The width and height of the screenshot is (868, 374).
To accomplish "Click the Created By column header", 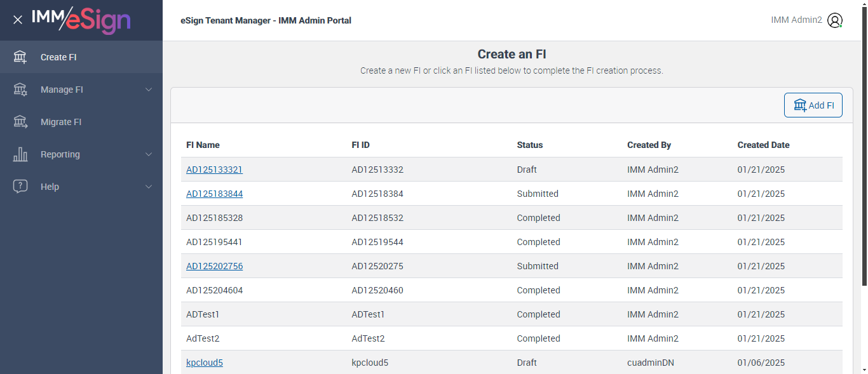I will [649, 145].
